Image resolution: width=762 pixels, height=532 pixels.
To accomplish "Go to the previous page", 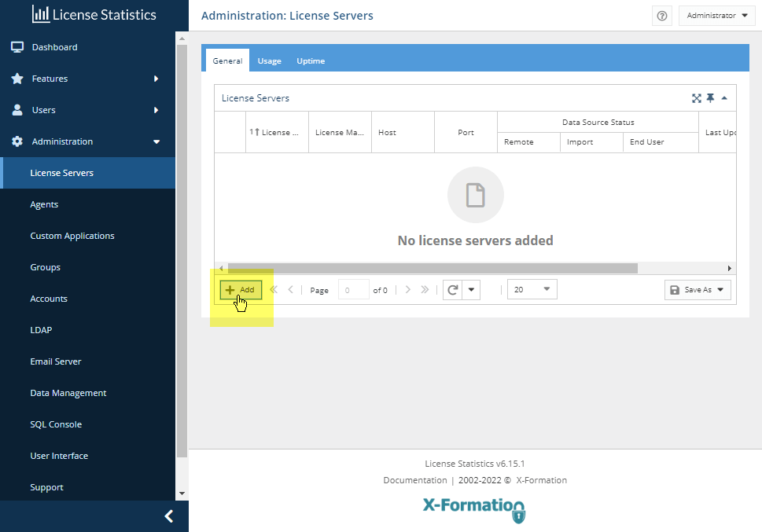I will [x=291, y=289].
